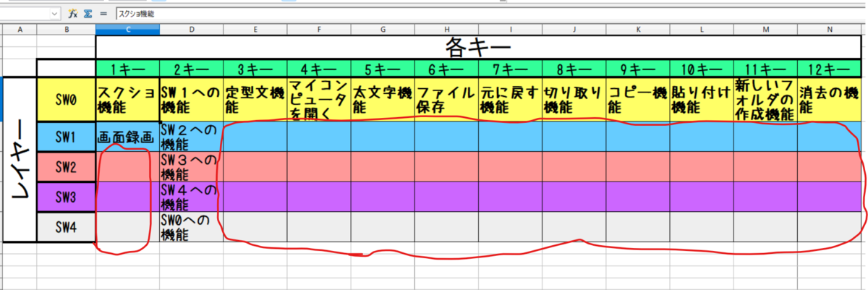
Task: Select column M header
Action: 765,29
